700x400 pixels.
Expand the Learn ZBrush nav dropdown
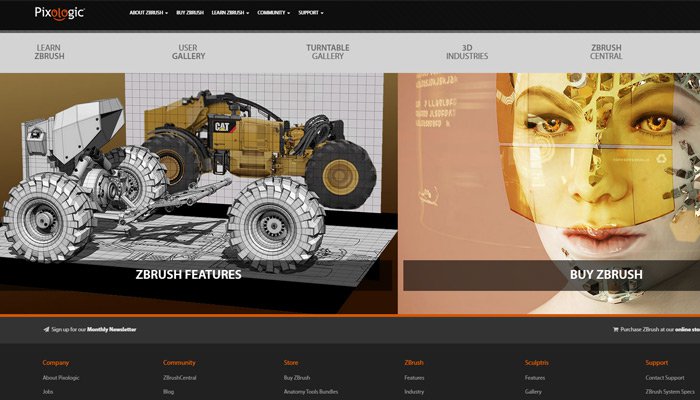230,13
